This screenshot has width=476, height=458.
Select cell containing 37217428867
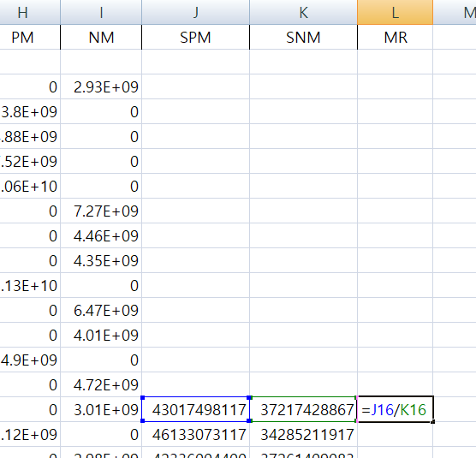303,409
